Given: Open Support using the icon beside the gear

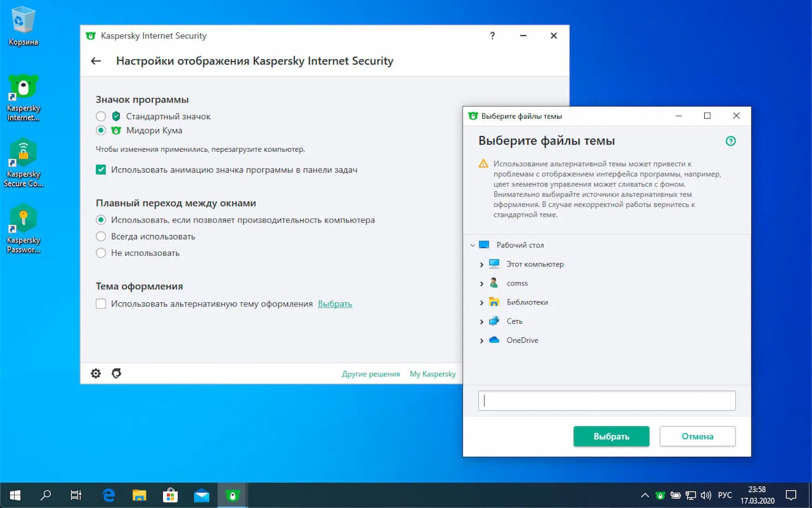Looking at the screenshot, I should (116, 373).
